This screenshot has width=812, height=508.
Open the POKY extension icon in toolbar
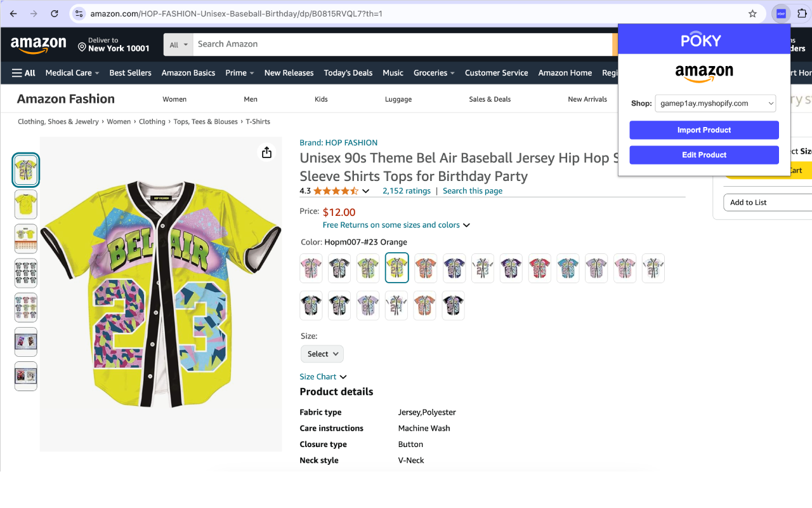[x=781, y=13]
